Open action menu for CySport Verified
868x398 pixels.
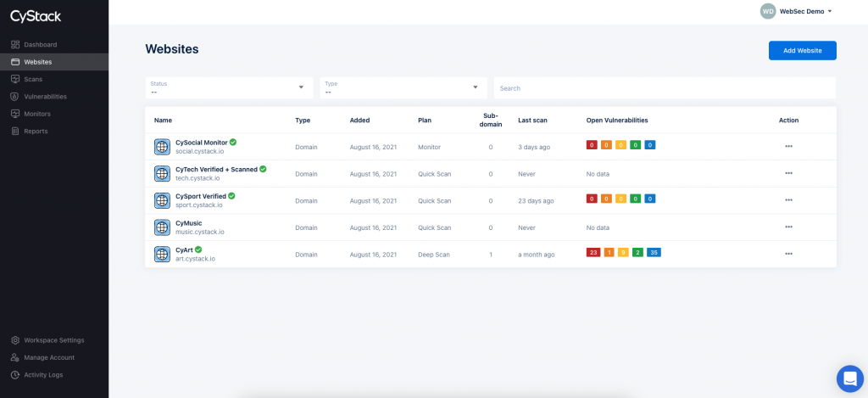789,200
